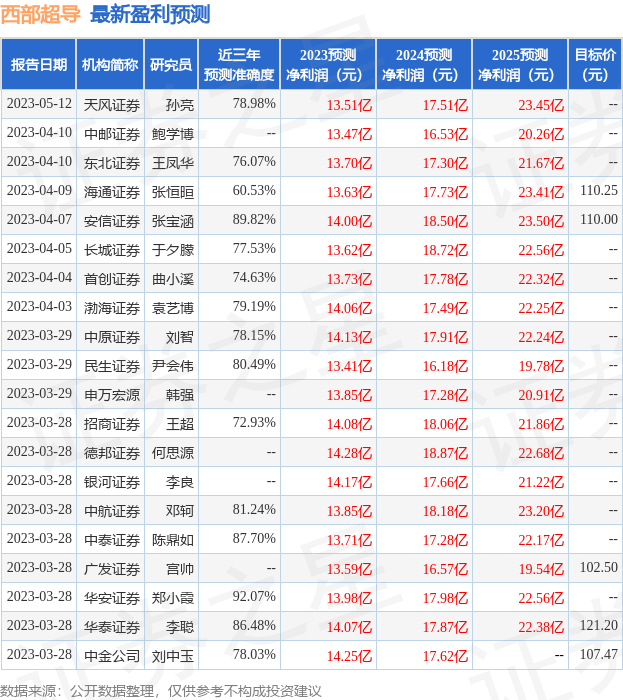Click institution 中原证券
This screenshot has width=623, height=700.
pos(112,338)
